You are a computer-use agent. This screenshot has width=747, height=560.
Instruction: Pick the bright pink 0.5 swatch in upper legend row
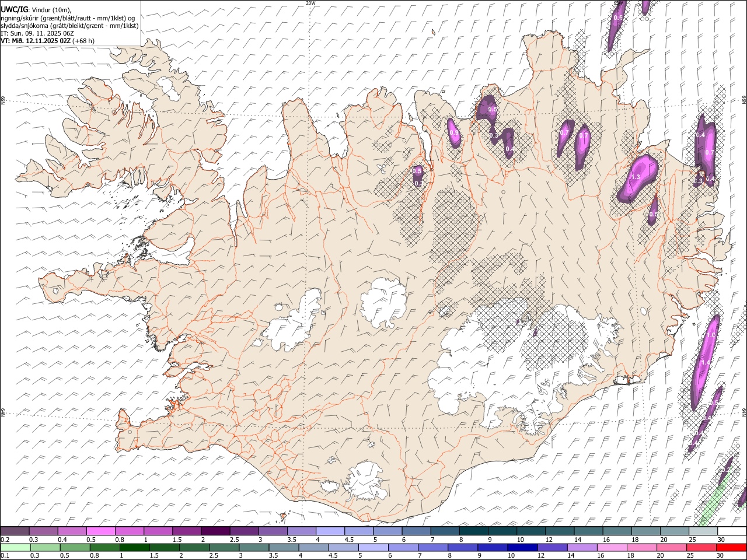(x=101, y=531)
